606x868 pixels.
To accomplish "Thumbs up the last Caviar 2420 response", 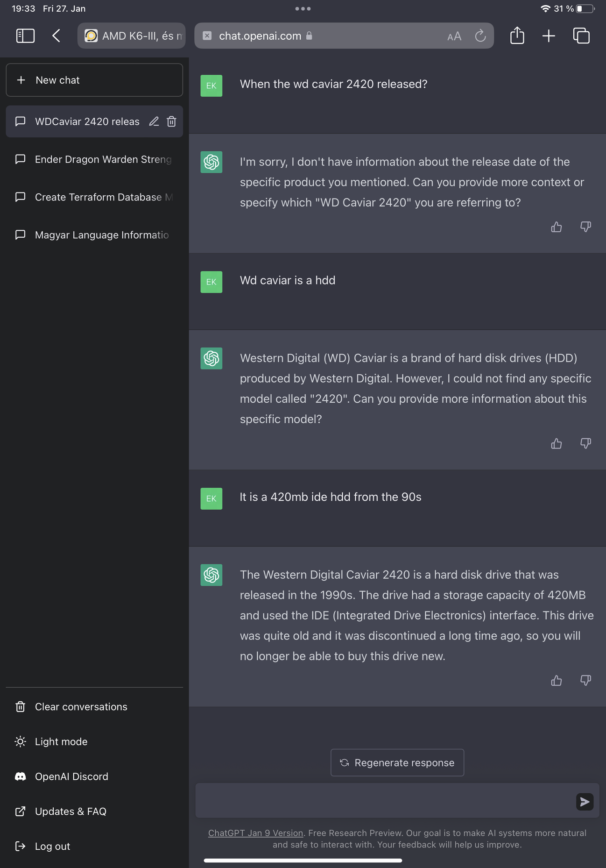I will [x=556, y=681].
